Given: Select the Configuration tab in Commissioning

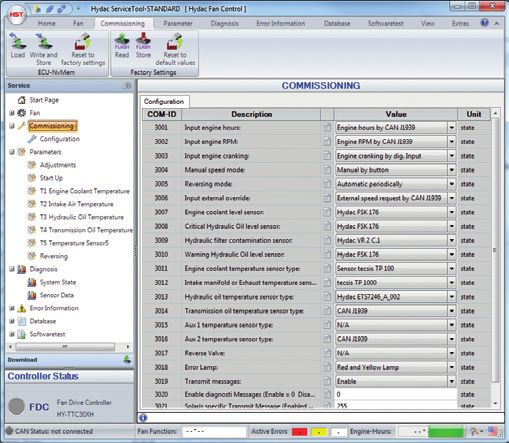Looking at the screenshot, I should 164,101.
